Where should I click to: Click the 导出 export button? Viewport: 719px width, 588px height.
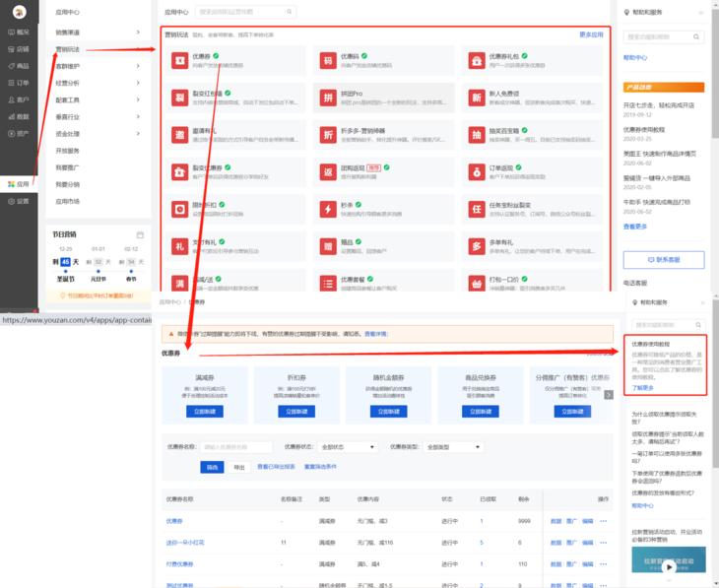[x=239, y=468]
